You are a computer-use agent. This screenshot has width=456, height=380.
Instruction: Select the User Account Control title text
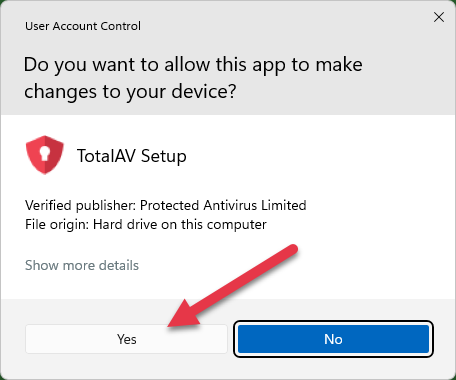click(x=83, y=26)
